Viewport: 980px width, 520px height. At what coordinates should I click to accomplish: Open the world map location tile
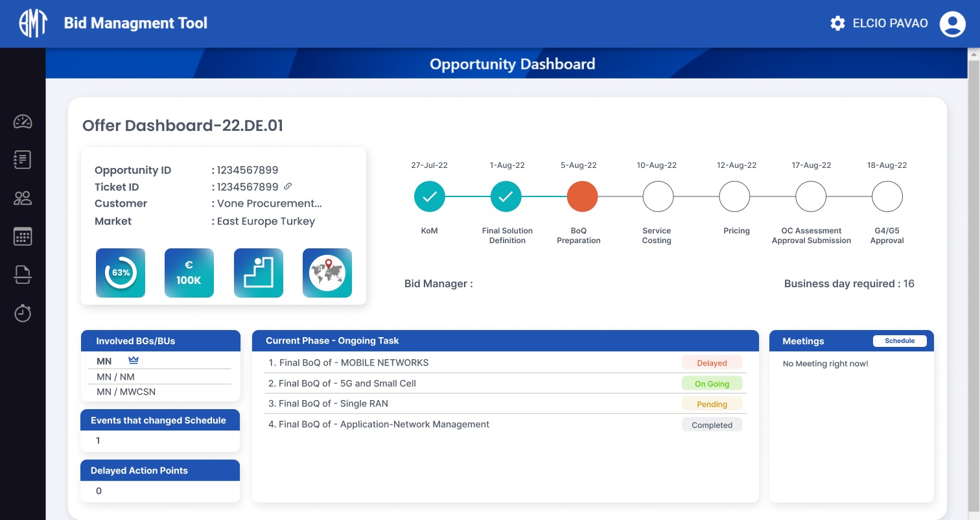tap(327, 273)
